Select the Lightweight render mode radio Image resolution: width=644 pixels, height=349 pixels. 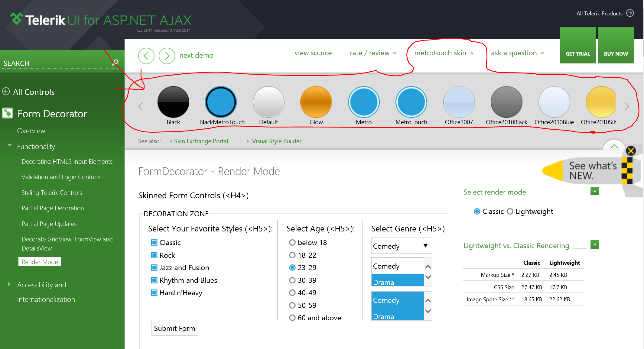click(510, 212)
